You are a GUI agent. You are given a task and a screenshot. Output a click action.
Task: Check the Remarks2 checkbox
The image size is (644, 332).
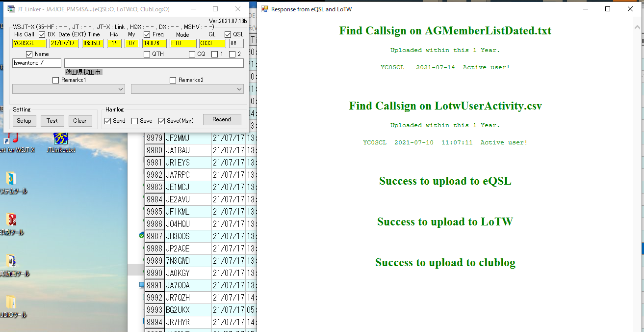(x=173, y=80)
